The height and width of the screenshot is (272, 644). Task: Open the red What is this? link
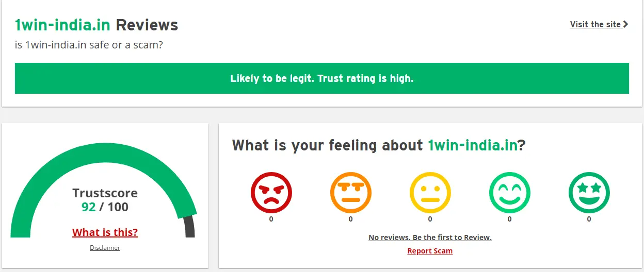pyautogui.click(x=105, y=232)
